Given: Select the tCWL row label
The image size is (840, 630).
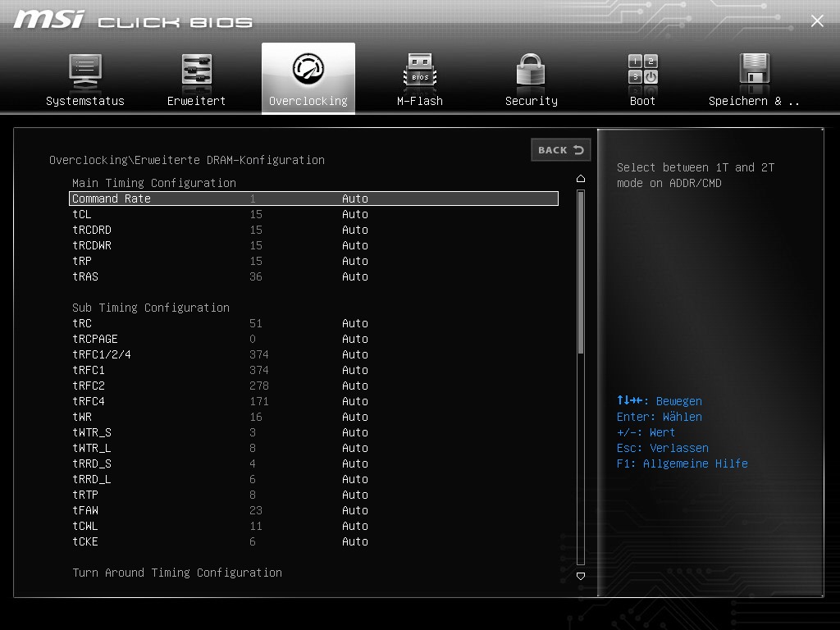Looking at the screenshot, I should [85, 526].
